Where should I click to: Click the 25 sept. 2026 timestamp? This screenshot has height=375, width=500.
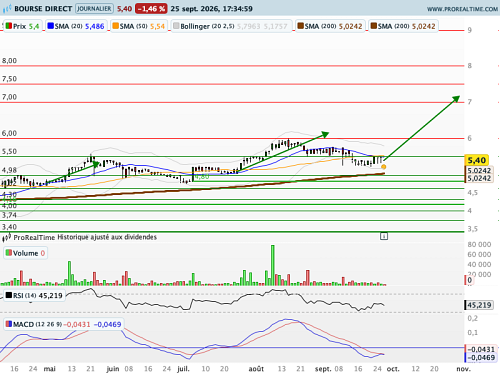tap(211, 9)
